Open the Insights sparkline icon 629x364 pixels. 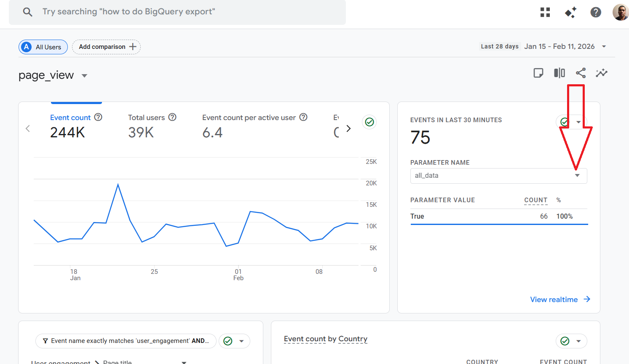tap(602, 73)
